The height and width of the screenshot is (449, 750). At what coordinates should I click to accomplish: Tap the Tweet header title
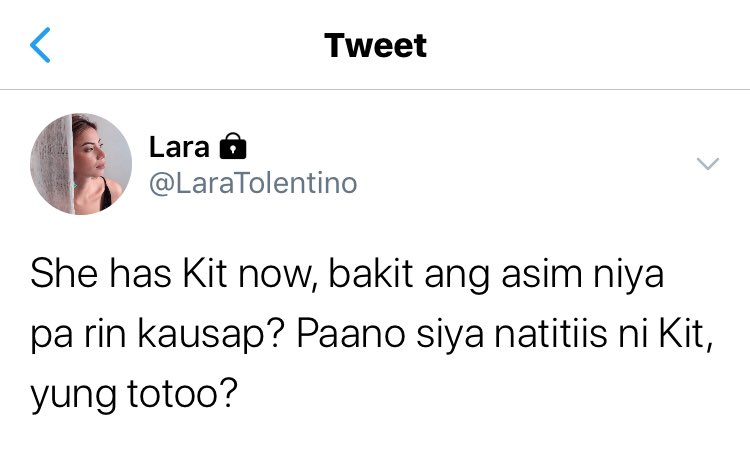tap(375, 45)
